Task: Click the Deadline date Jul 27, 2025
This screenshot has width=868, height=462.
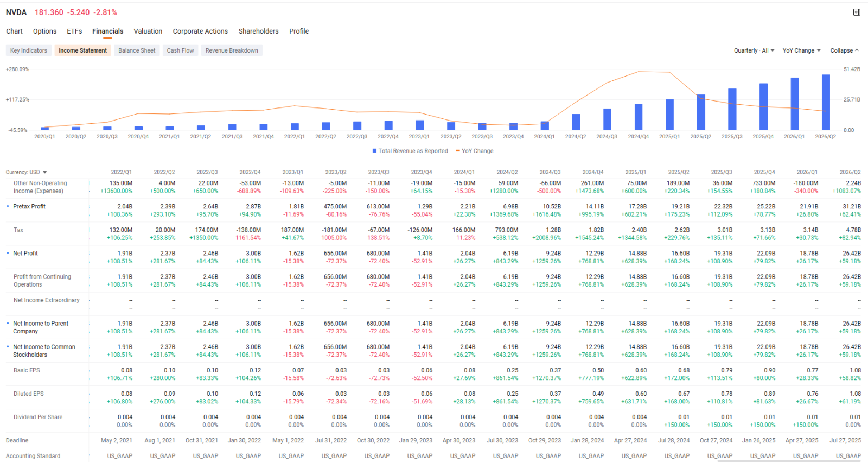Action: pyautogui.click(x=845, y=440)
